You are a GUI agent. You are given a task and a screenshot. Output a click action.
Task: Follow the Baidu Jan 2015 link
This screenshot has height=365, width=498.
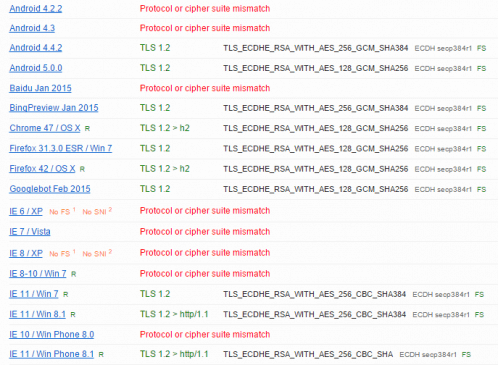pos(40,88)
